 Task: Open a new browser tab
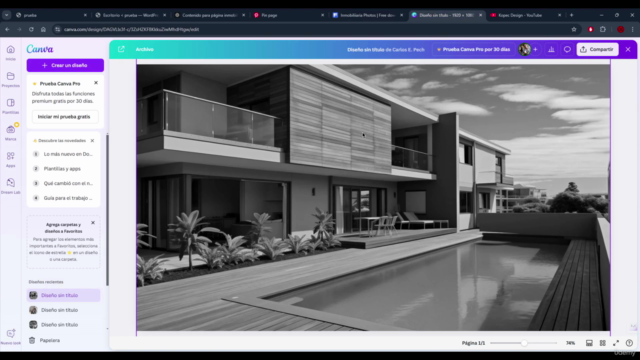tap(571, 15)
